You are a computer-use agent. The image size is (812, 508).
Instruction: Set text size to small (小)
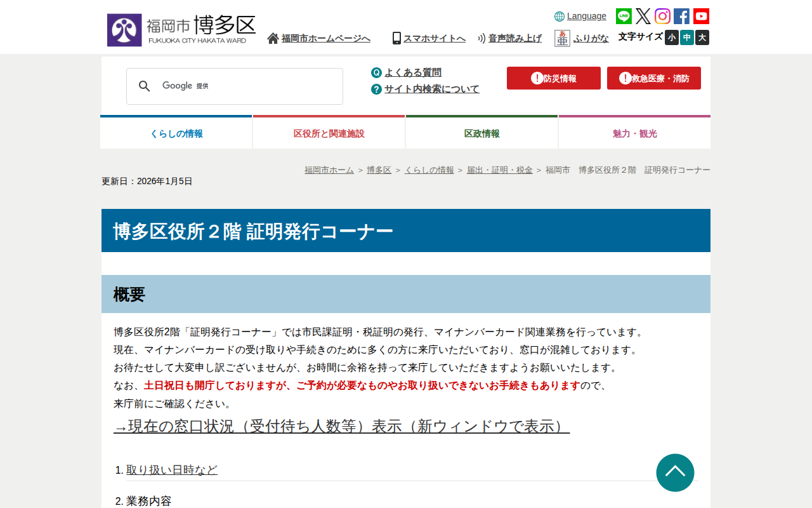672,37
